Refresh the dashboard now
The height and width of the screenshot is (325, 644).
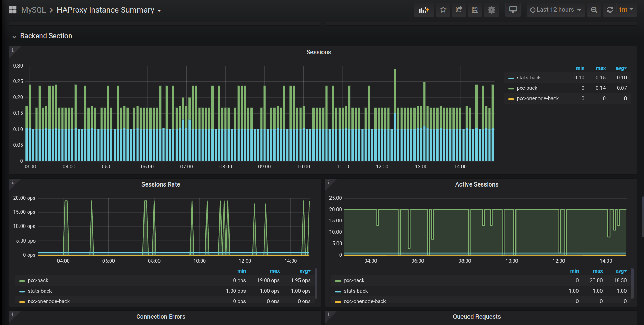point(610,10)
